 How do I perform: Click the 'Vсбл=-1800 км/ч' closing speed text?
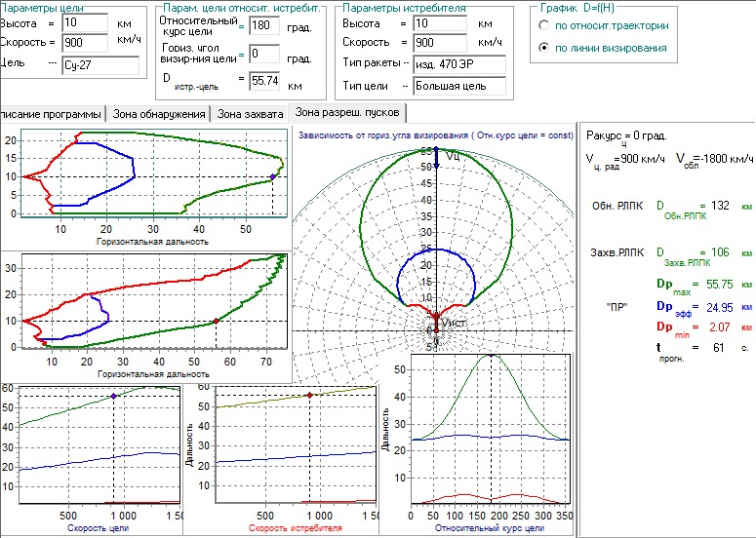[714, 160]
